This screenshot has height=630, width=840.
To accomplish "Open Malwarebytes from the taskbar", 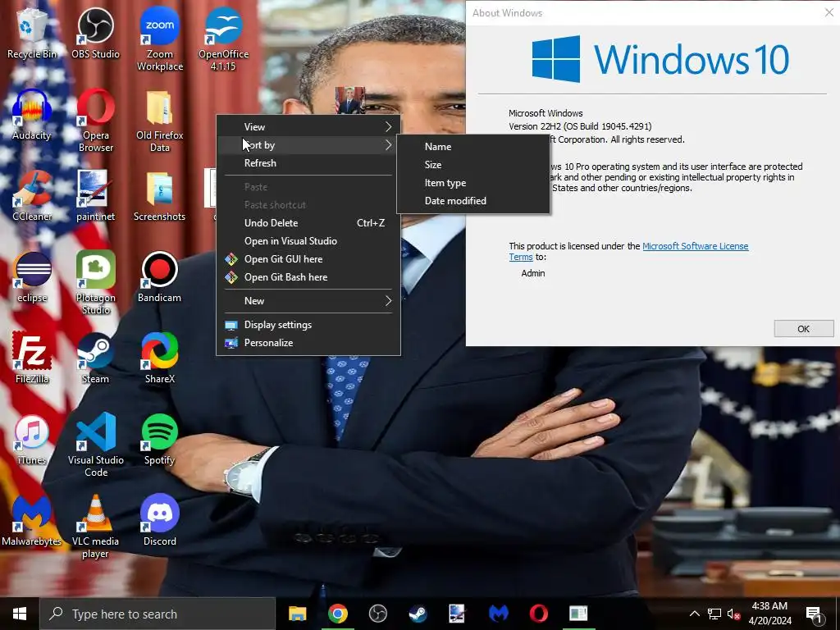I will coord(498,614).
